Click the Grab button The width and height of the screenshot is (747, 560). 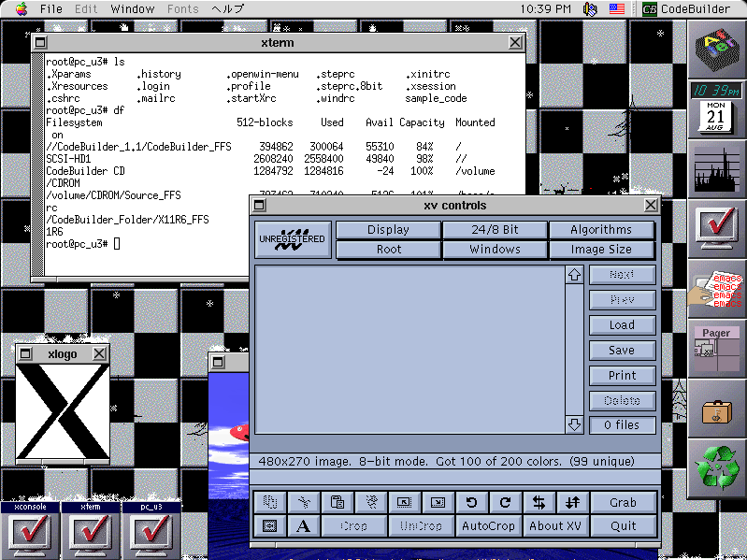point(624,502)
